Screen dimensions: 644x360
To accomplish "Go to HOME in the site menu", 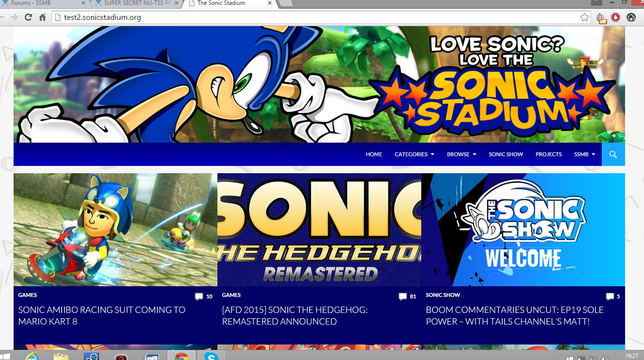I will 374,154.
